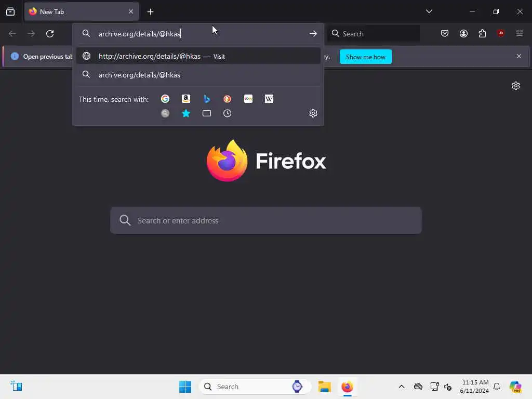This screenshot has height=399, width=532.
Task: Open Firefox account icon
Action: click(x=463, y=33)
